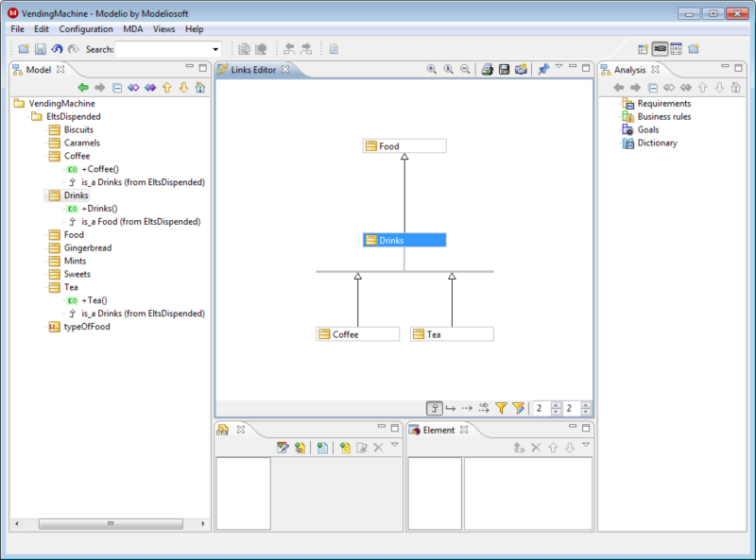Toggle the inheritance links display button
This screenshot has height=560, width=756.
coord(435,408)
